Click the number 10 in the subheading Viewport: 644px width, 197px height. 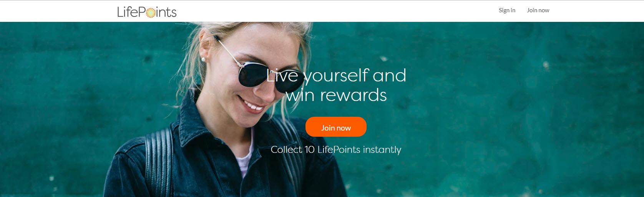(310, 149)
